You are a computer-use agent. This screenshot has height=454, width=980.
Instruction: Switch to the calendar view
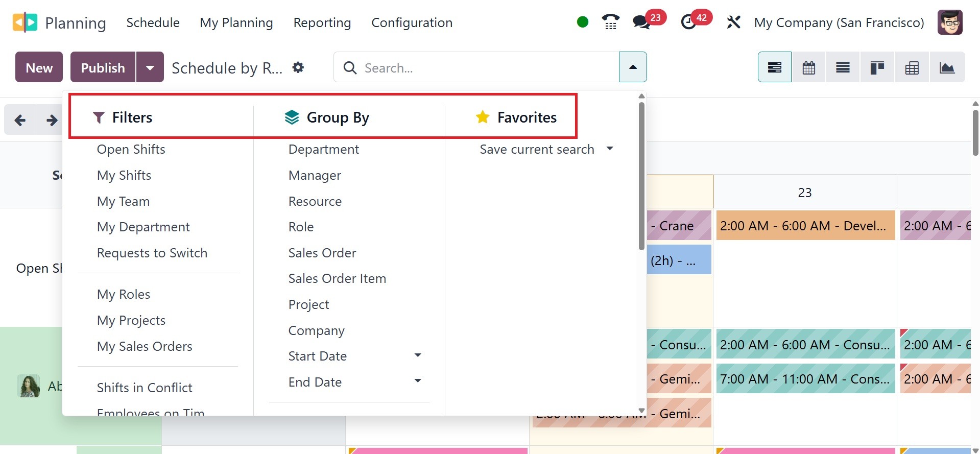click(808, 67)
